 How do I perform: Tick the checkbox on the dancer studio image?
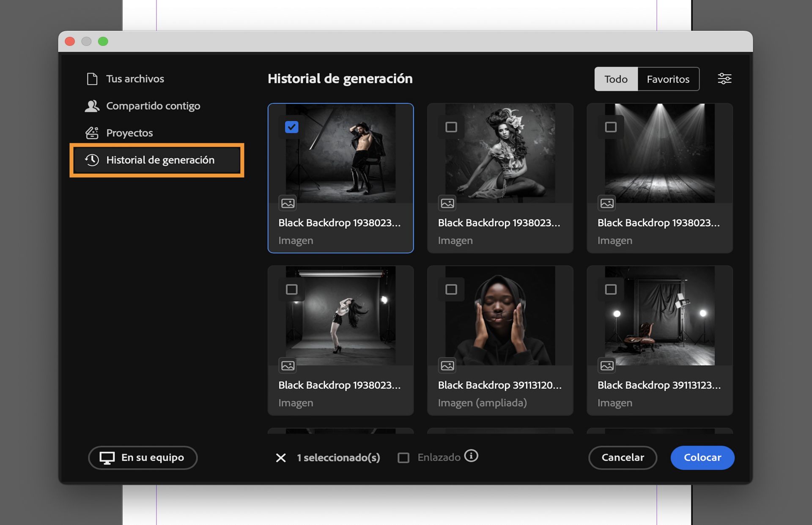(x=291, y=290)
